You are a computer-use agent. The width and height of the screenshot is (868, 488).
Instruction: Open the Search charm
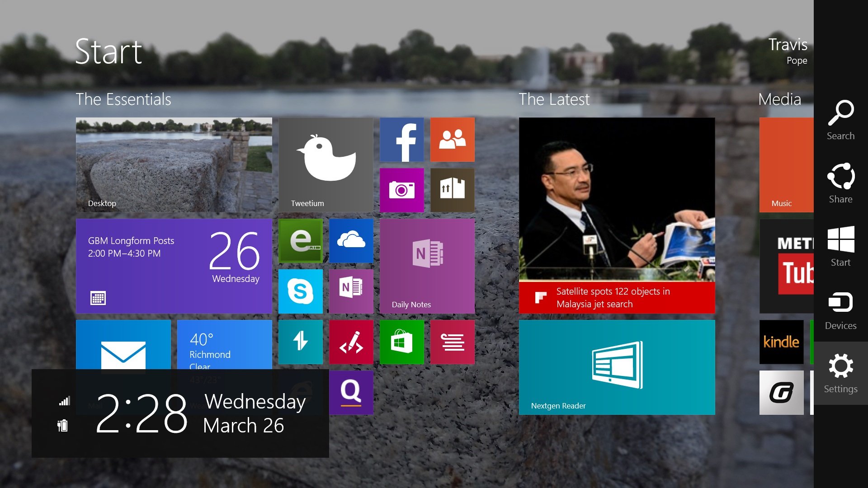[840, 117]
